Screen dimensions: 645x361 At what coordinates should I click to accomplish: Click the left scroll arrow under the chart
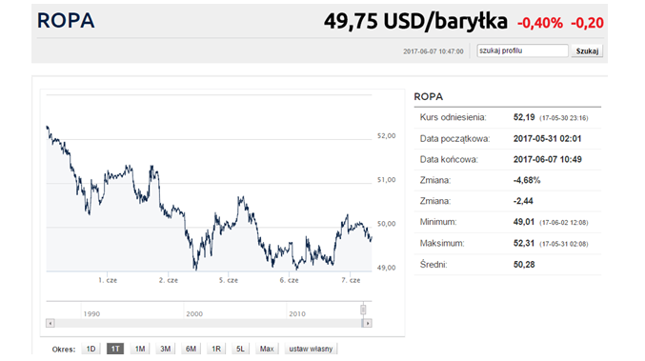click(50, 323)
